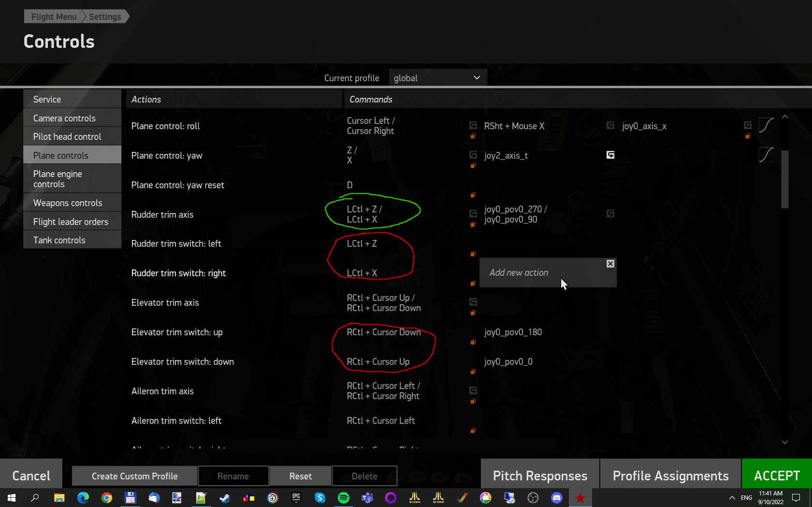The image size is (812, 507).
Task: Click the orange icon before joy0_pov0_0
Action: point(473,372)
